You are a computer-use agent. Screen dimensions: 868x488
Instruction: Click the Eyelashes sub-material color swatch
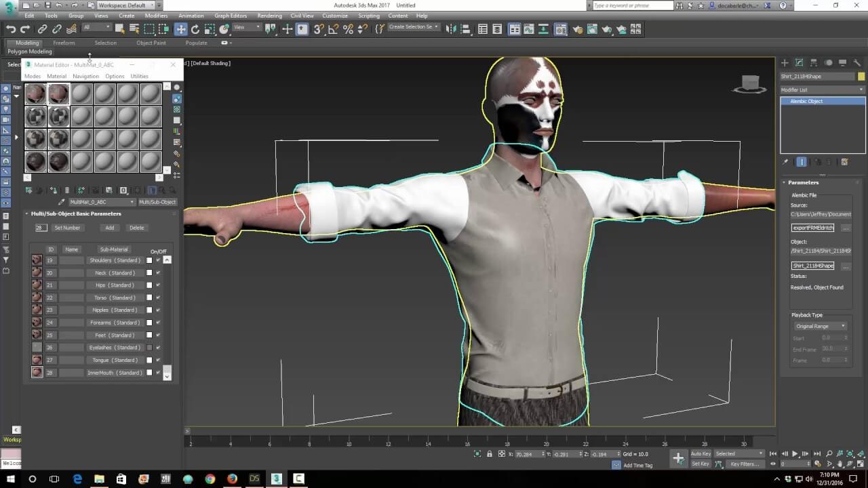[149, 348]
